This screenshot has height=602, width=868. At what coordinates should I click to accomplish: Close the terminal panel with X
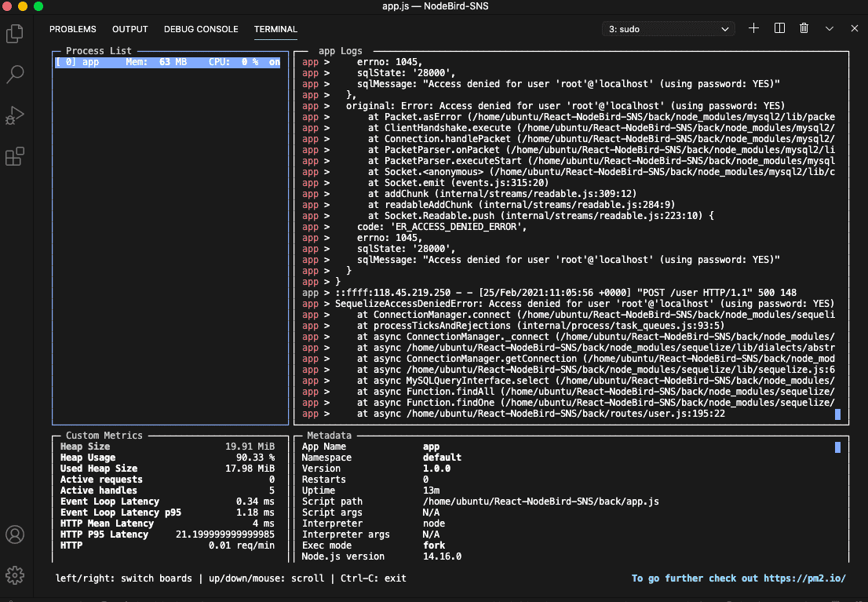pyautogui.click(x=855, y=28)
